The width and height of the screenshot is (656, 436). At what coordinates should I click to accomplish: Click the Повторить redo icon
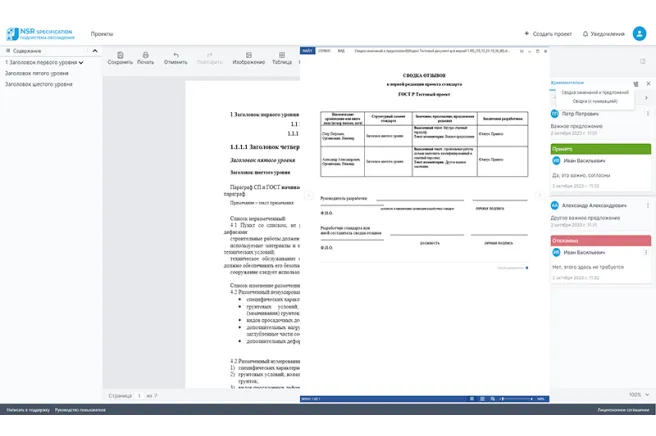[210, 55]
